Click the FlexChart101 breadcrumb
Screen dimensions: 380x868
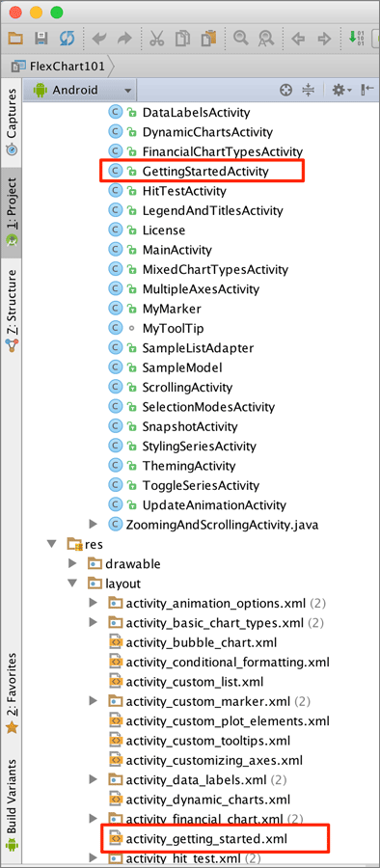pyautogui.click(x=59, y=67)
